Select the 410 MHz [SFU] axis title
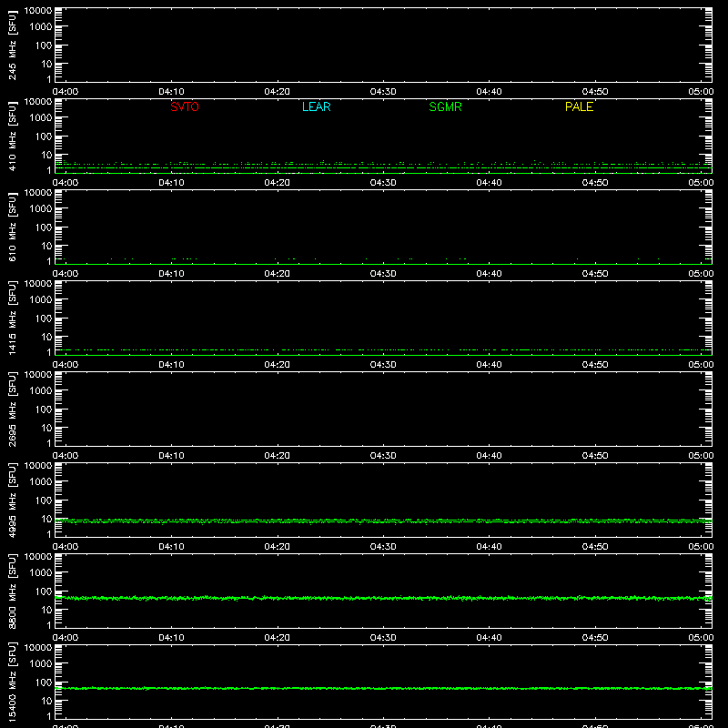 13,136
